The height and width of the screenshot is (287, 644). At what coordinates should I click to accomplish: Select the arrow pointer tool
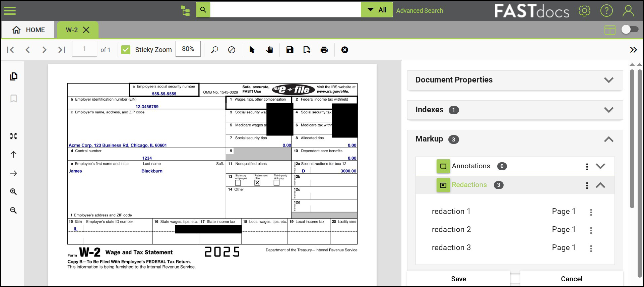(x=252, y=50)
